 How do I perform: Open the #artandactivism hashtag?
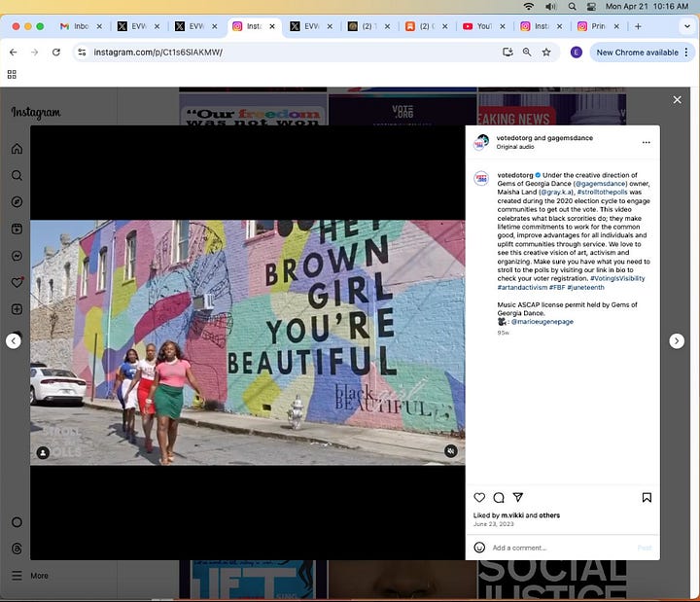[x=522, y=287]
